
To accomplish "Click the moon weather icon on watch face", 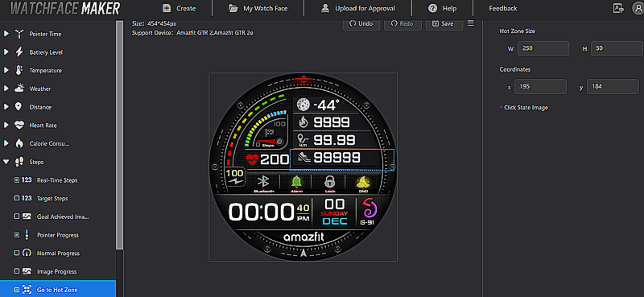I will pos(303,105).
